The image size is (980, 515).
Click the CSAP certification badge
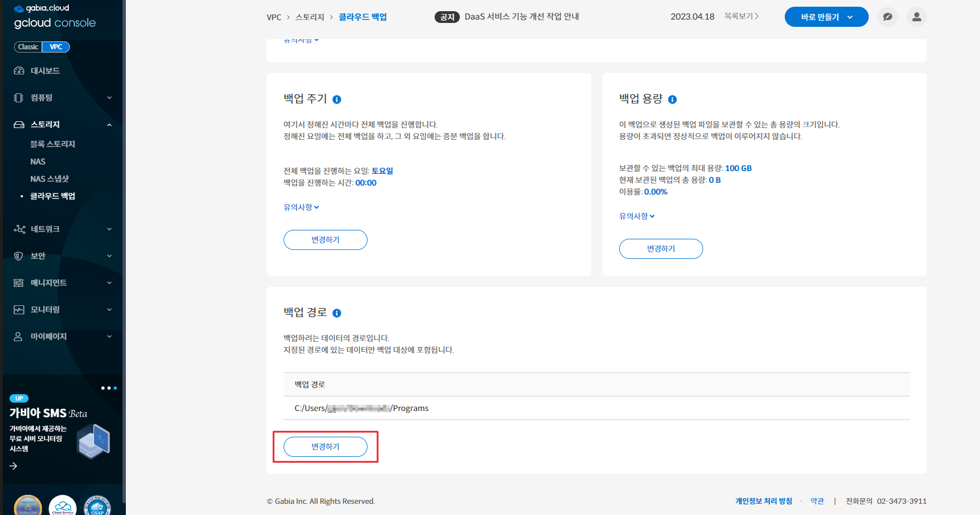pyautogui.click(x=97, y=505)
